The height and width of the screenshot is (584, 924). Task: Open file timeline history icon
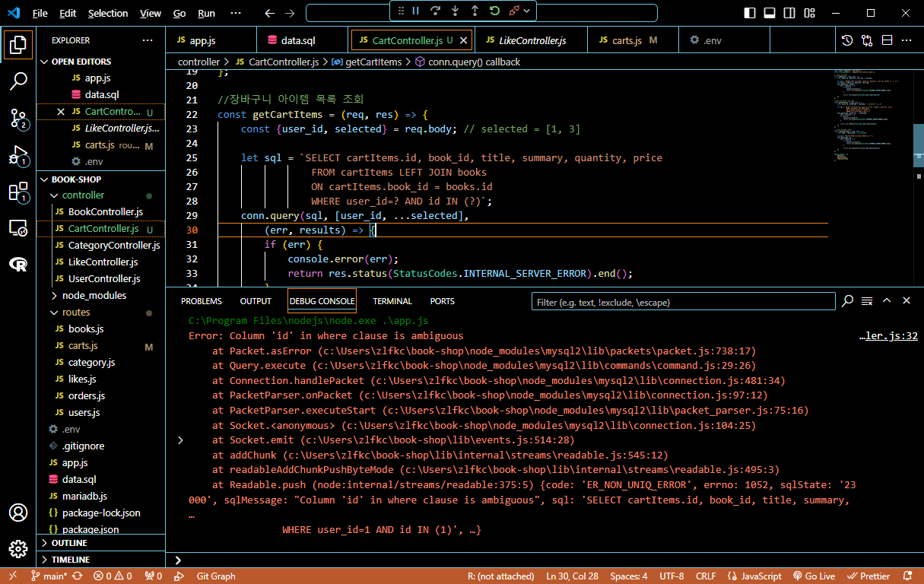click(x=848, y=40)
